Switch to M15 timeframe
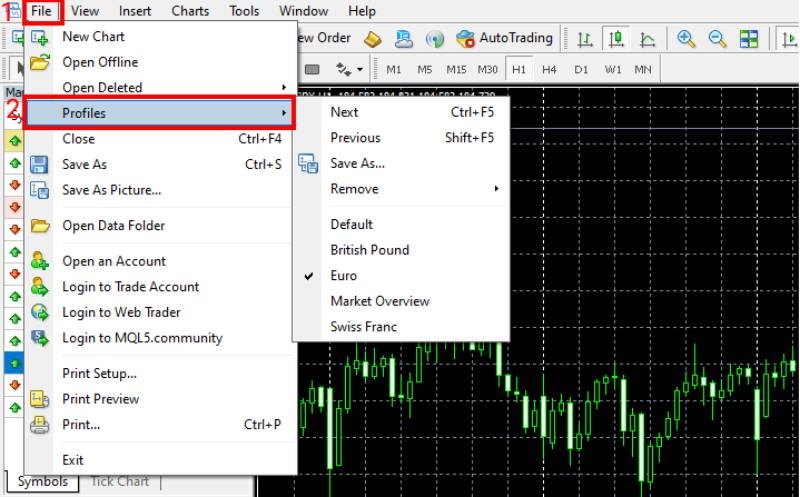 point(456,69)
